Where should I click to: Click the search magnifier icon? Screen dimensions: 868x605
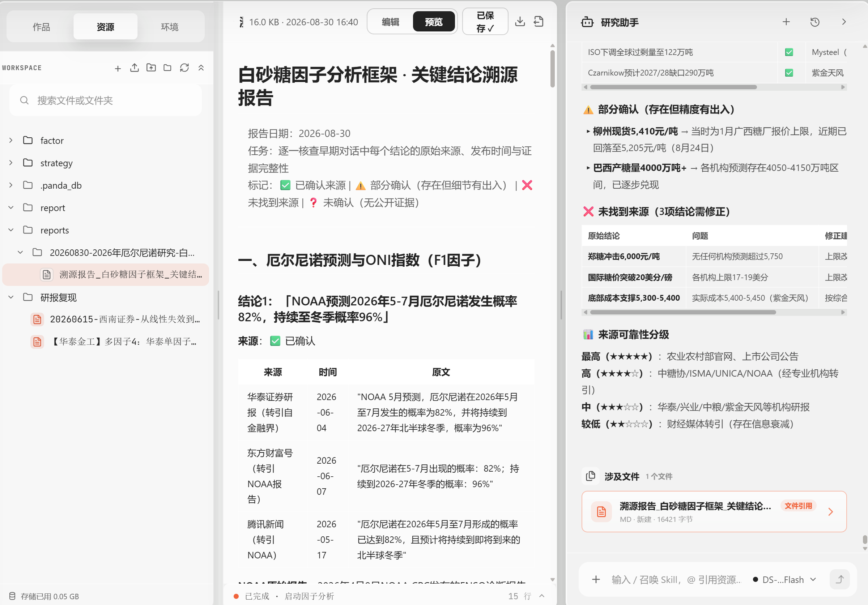(x=25, y=100)
